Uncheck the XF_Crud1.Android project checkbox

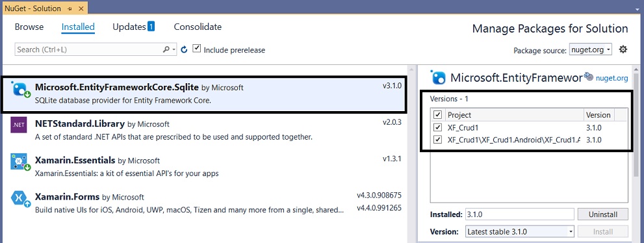(x=438, y=140)
